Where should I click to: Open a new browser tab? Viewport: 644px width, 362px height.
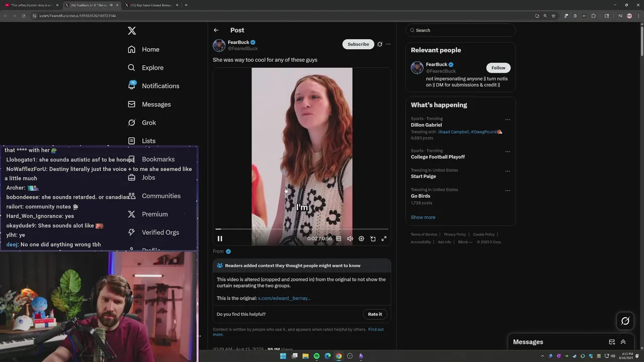point(186,5)
